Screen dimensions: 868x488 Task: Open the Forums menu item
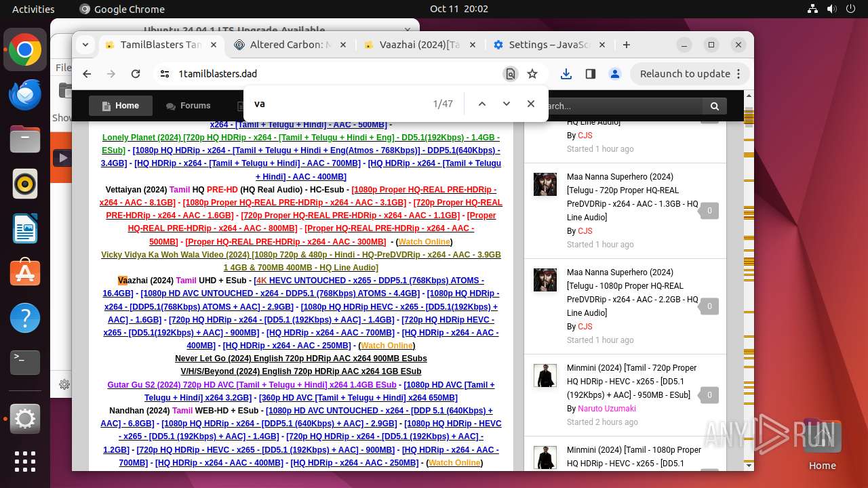coord(189,106)
